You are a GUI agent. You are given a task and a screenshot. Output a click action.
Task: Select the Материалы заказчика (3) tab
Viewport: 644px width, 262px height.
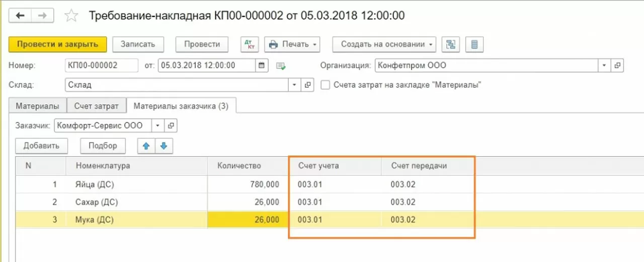point(181,106)
